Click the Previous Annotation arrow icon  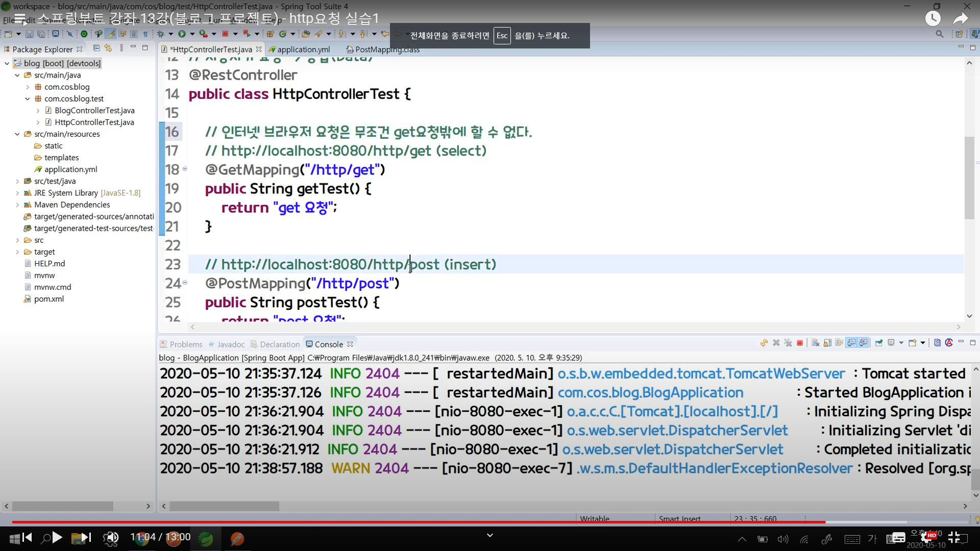point(363,34)
